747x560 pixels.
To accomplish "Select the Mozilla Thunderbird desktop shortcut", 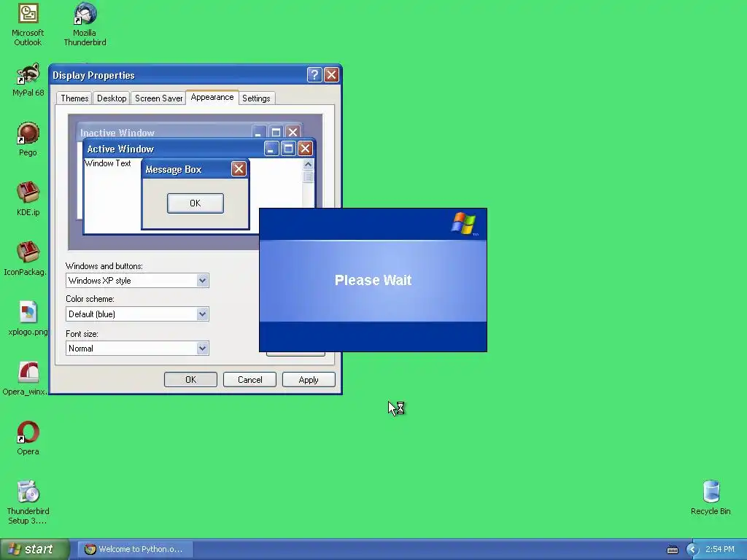I will [85, 24].
